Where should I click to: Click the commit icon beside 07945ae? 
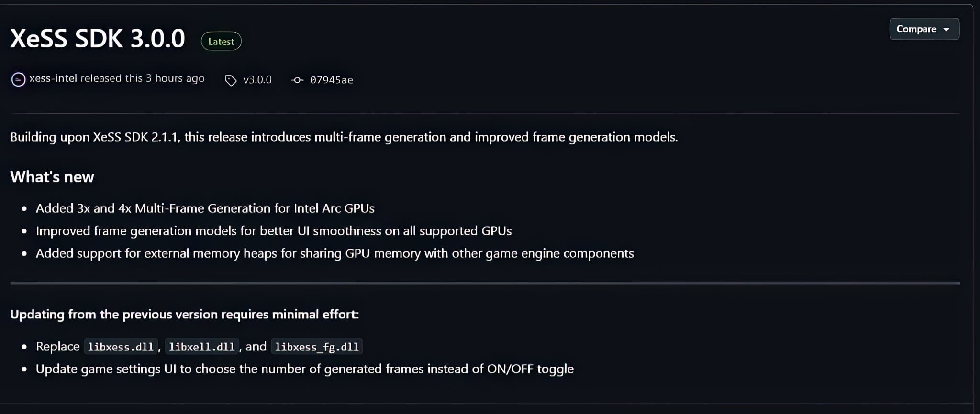pos(297,80)
